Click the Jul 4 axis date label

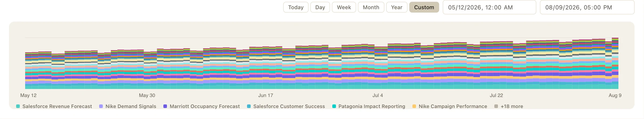coord(378,95)
